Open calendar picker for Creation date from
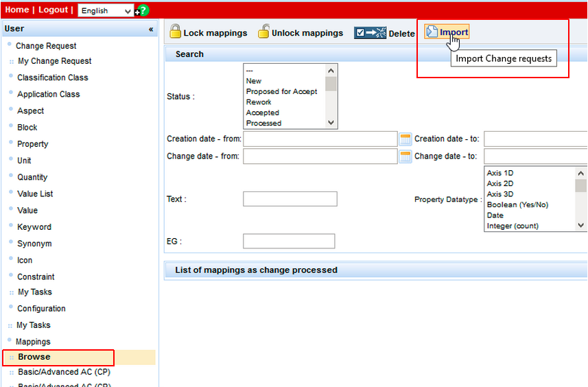Screen dimensions: 588x387 coord(405,139)
